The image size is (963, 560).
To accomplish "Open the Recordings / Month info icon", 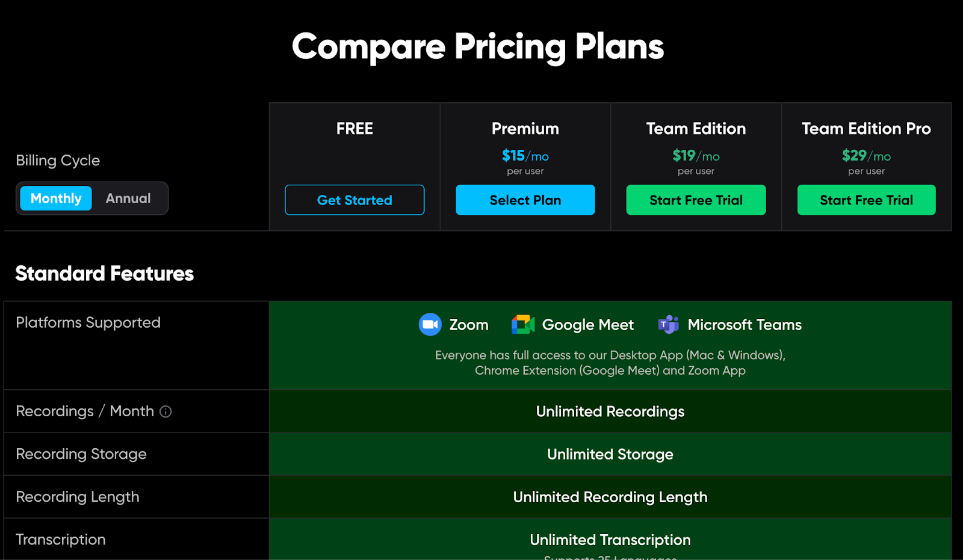I will [166, 411].
